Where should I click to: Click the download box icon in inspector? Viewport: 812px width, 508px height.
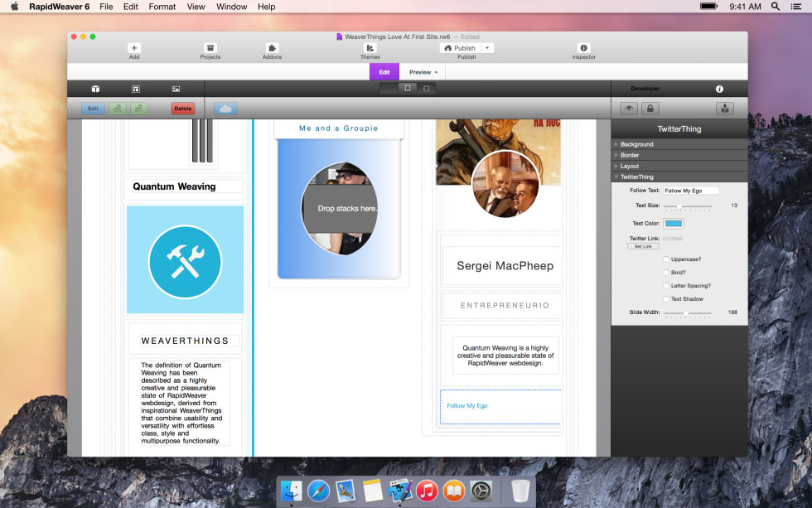pyautogui.click(x=725, y=109)
